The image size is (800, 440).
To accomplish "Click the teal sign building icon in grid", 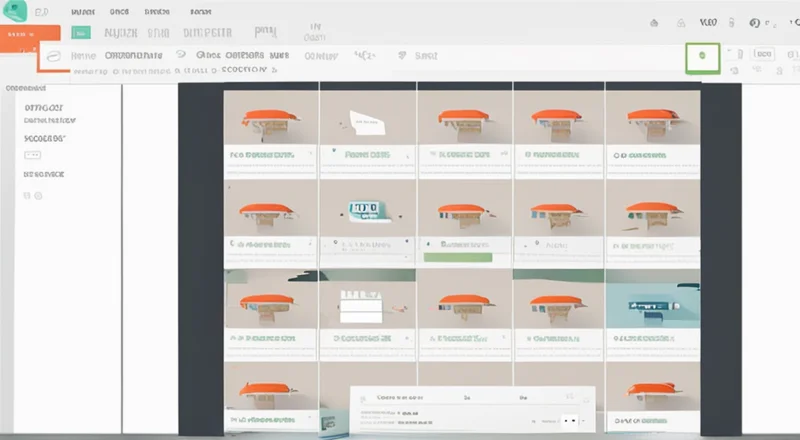I will 366,210.
